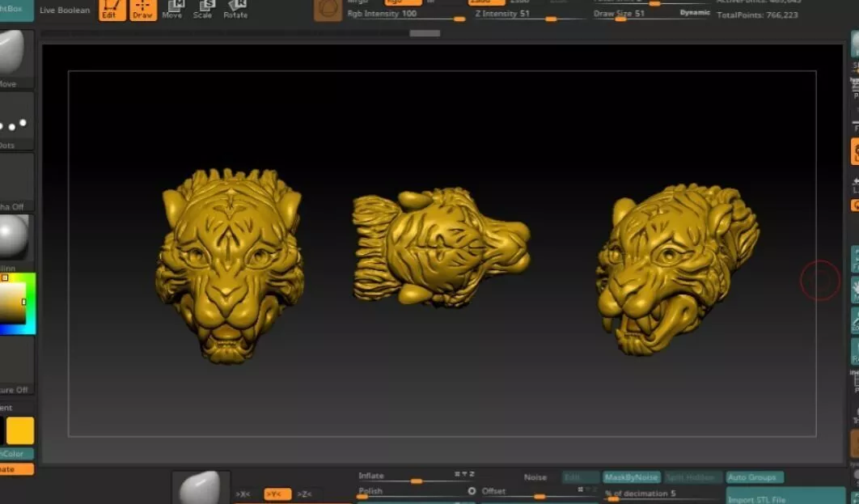Click the Auto Groups button
This screenshot has height=504, width=859.
tap(755, 477)
